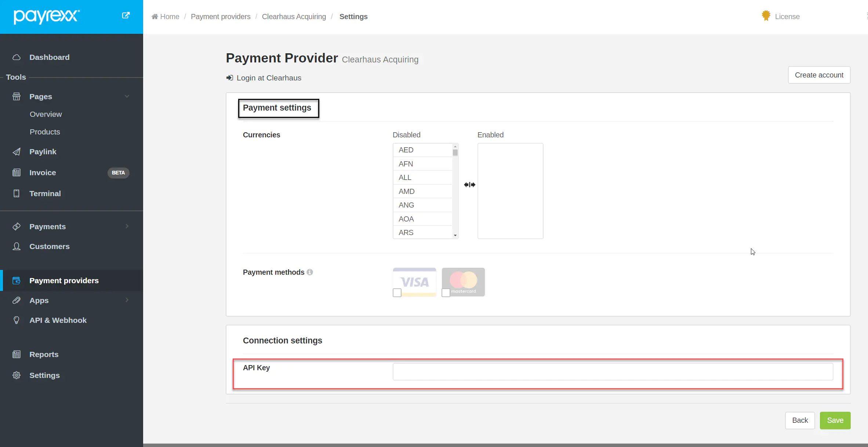Click the green Save button
Viewport: 868px width, 447px height.
pos(835,420)
